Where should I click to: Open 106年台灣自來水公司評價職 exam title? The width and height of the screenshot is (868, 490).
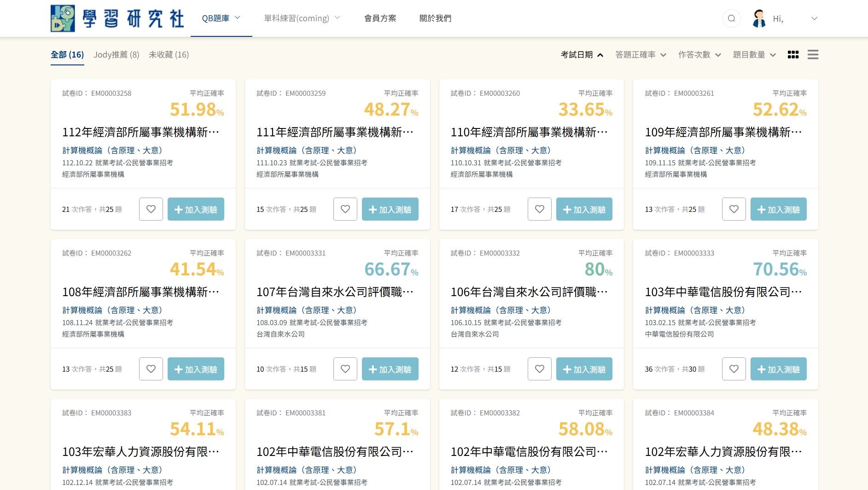coord(530,292)
